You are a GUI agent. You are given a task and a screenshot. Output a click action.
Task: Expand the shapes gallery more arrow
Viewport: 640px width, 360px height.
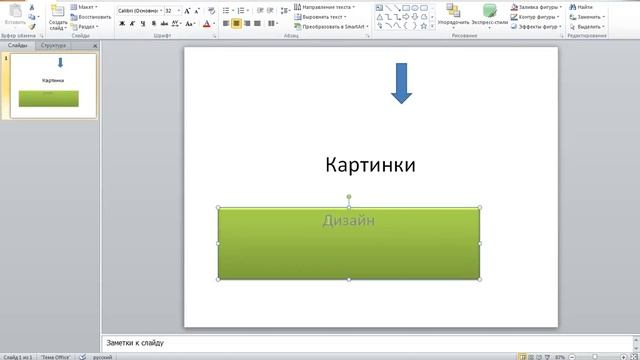pos(432,27)
